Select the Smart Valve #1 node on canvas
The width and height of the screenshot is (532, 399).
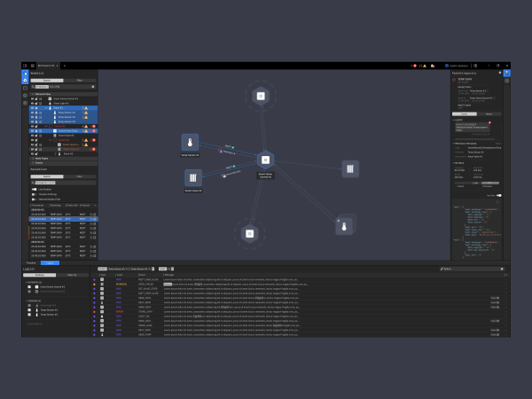193,178
